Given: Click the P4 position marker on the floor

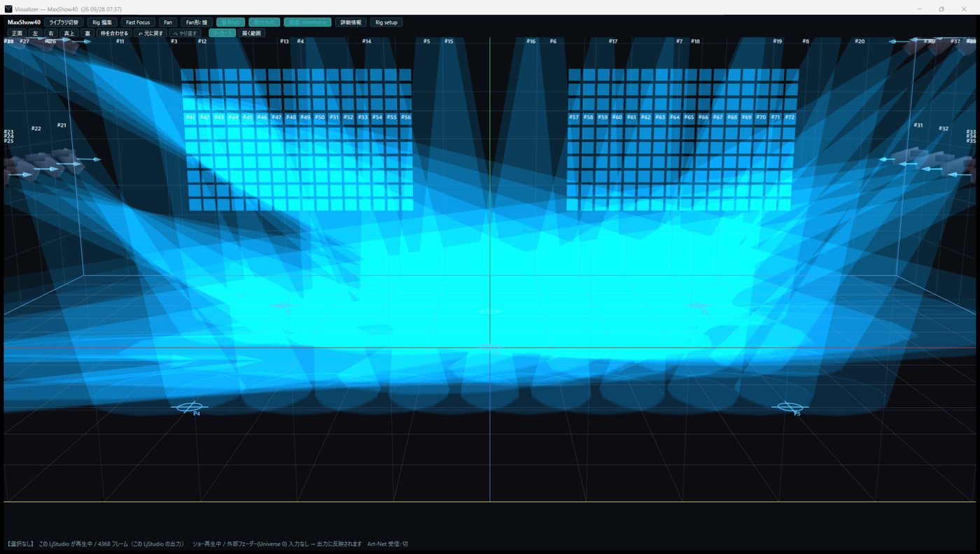Looking at the screenshot, I should pos(188,407).
